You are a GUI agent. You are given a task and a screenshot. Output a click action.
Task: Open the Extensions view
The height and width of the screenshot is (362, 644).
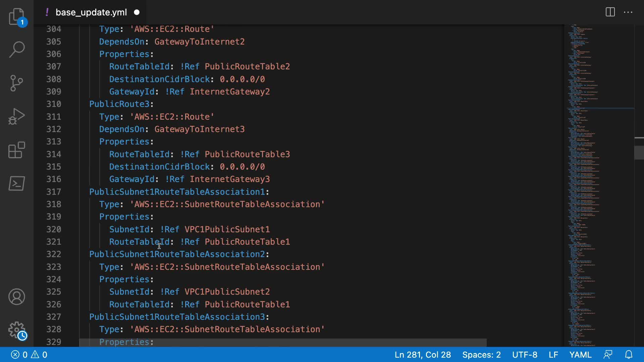click(16, 150)
